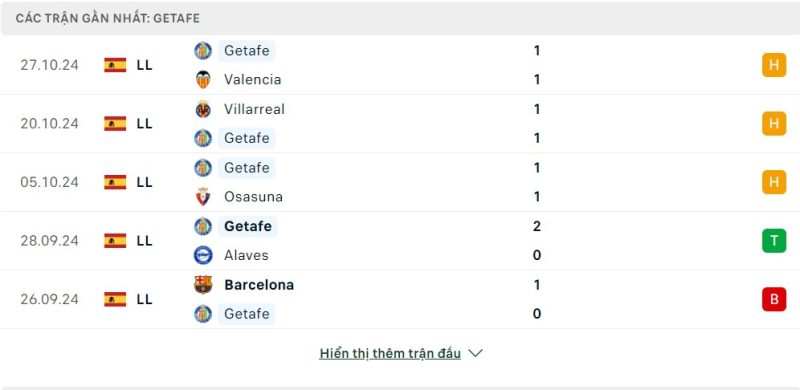Click the chevron beside Hiển thị thêm trận đấu
800x390 pixels.
(x=476, y=353)
